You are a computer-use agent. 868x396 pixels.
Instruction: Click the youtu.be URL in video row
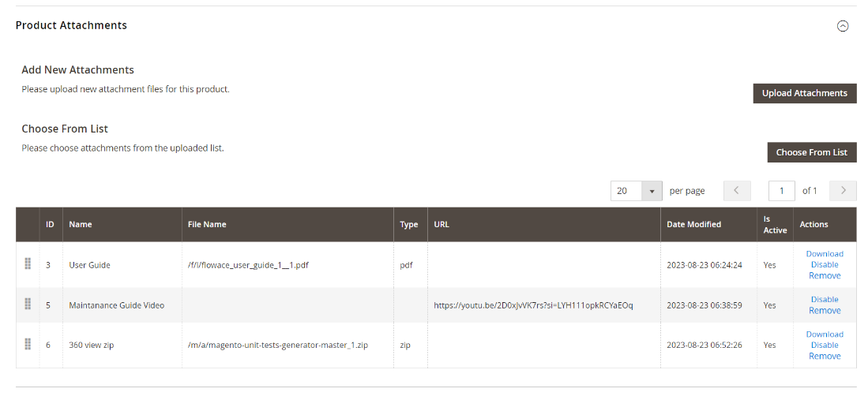(533, 305)
